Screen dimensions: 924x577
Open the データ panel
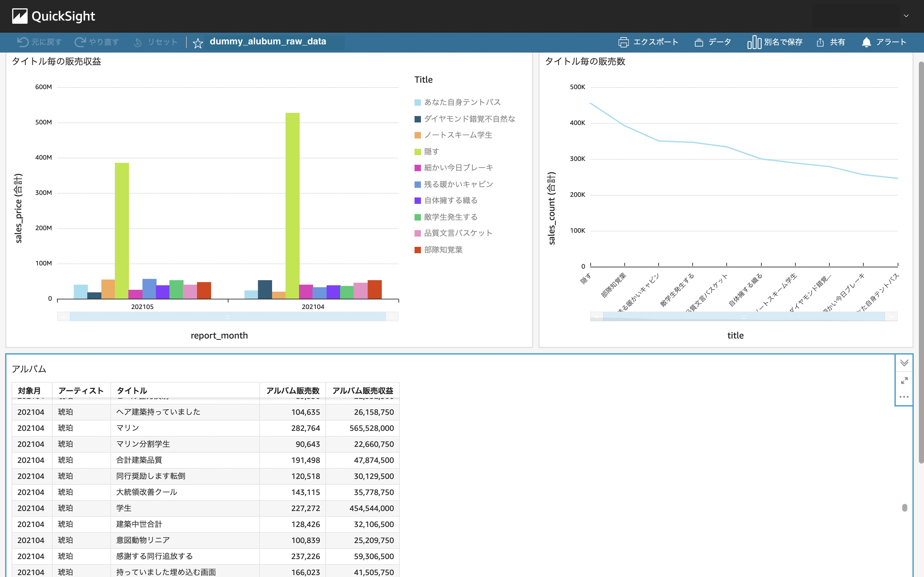713,42
